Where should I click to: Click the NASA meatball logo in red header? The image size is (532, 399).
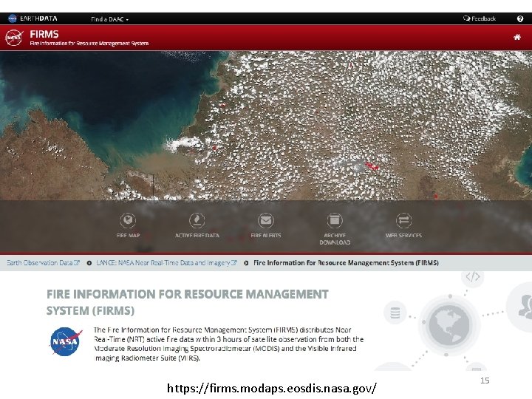coord(14,38)
